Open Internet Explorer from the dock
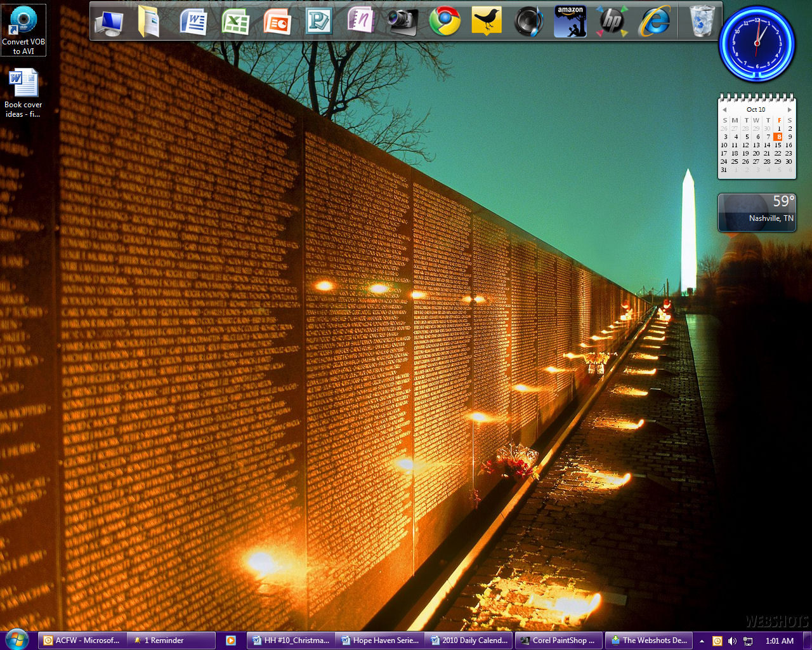The height and width of the screenshot is (650, 812). pos(654,22)
